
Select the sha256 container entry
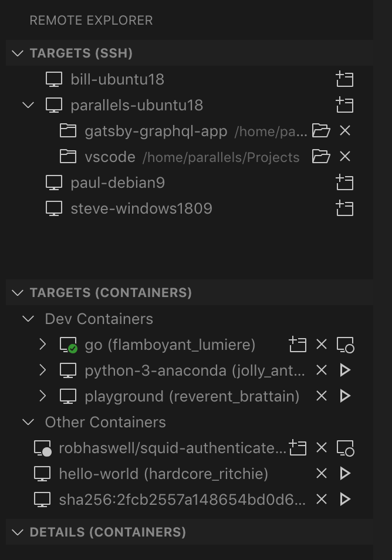pos(176,499)
